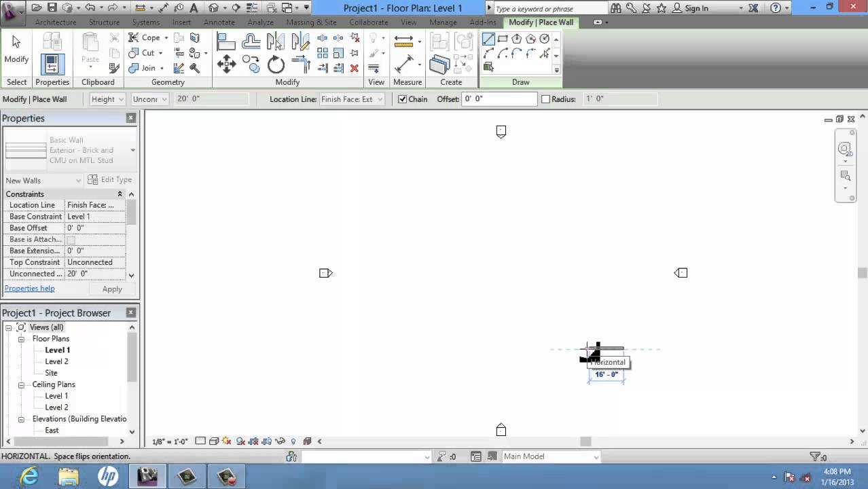Click the Default 3D View house icon
The image size is (868, 489).
213,8
